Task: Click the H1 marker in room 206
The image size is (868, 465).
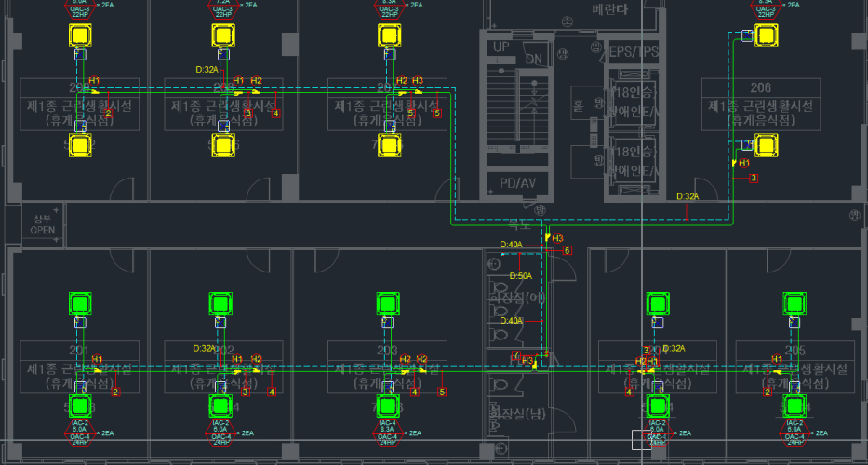Action: [743, 163]
